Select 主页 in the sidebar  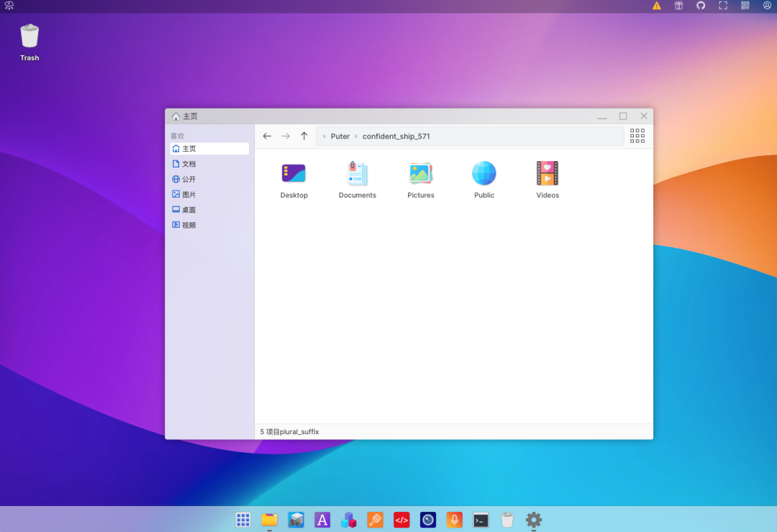coord(209,149)
